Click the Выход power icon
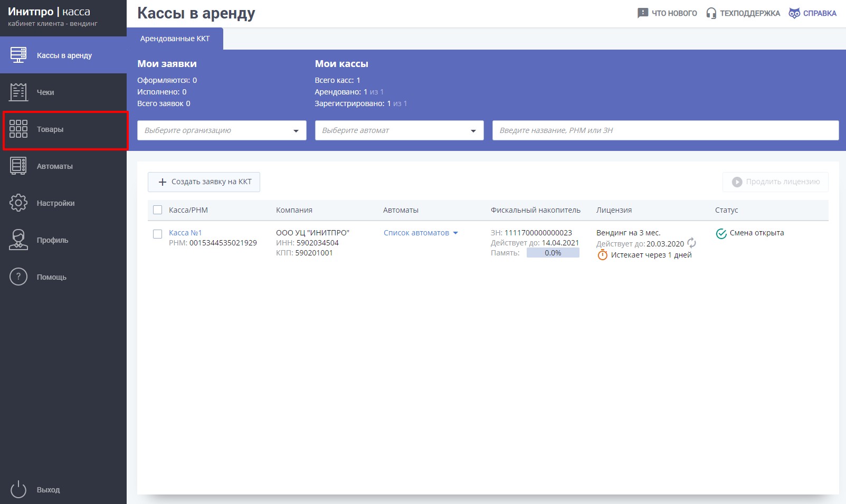 tap(18, 489)
